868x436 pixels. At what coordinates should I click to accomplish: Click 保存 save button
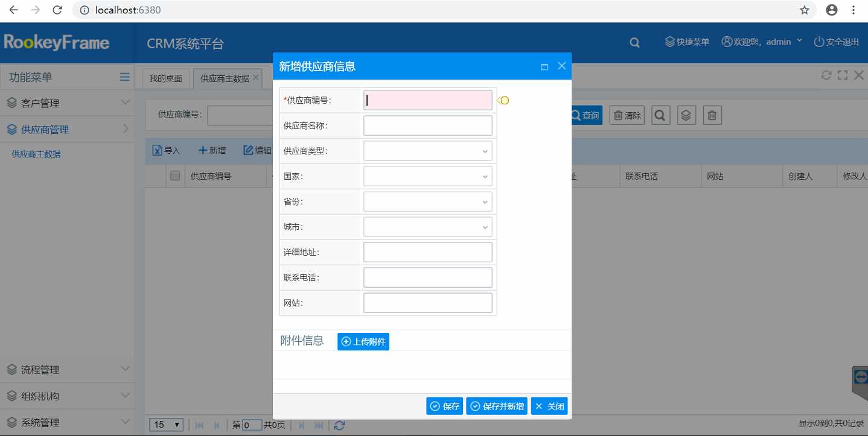coord(444,406)
